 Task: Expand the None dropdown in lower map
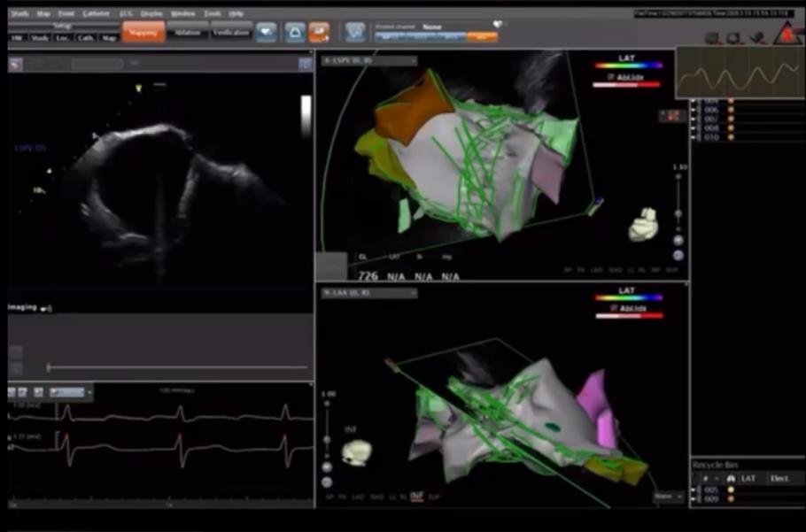(x=668, y=497)
